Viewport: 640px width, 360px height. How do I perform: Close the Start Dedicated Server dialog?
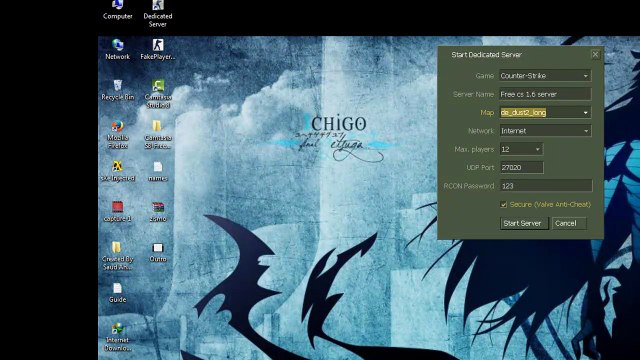pos(595,54)
